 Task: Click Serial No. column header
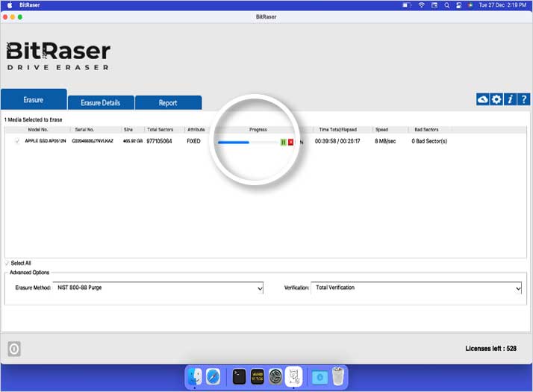coord(84,129)
